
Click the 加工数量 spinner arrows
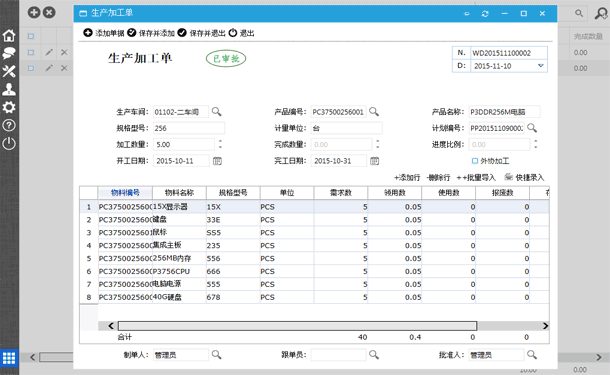[220, 144]
